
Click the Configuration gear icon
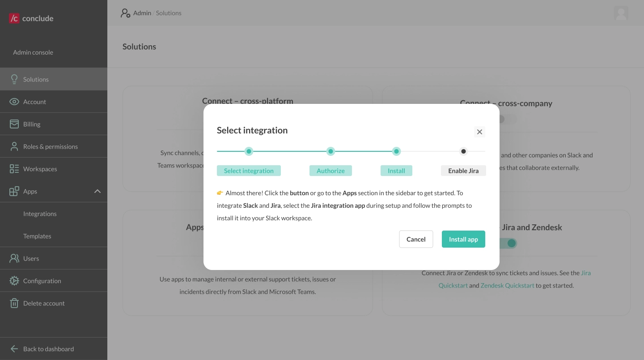point(14,281)
